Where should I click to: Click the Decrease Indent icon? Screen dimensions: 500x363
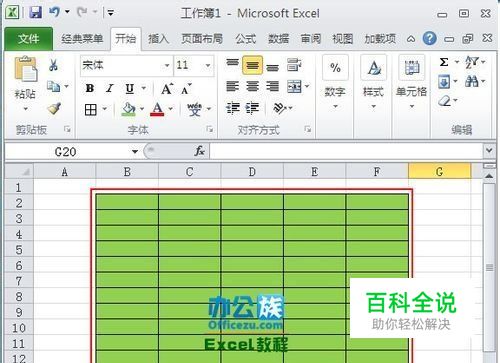pos(233,108)
